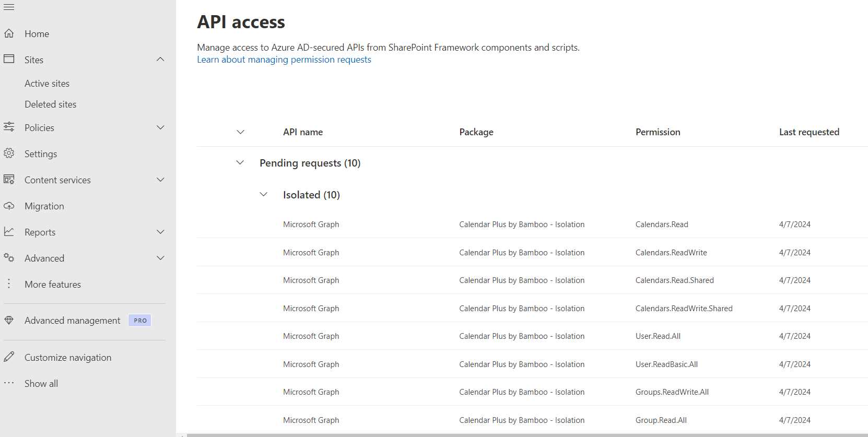
Task: Click the More features dots icon
Action: click(9, 284)
